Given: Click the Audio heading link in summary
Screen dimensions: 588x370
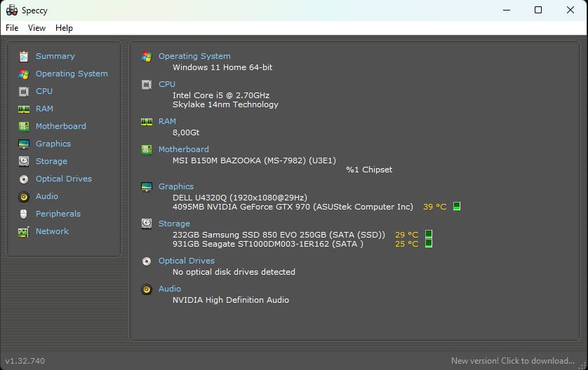Looking at the screenshot, I should (x=170, y=289).
